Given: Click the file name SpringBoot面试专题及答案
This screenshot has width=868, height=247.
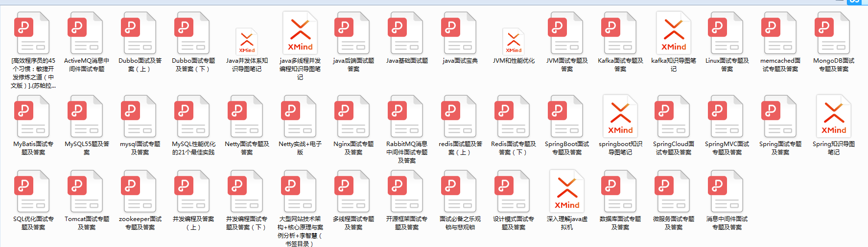Looking at the screenshot, I should click(x=567, y=148).
